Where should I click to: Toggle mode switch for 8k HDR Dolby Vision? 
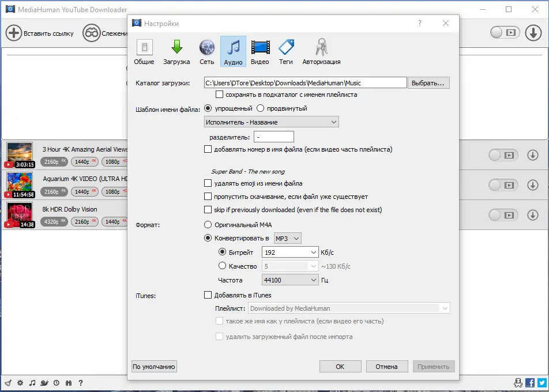(503, 215)
